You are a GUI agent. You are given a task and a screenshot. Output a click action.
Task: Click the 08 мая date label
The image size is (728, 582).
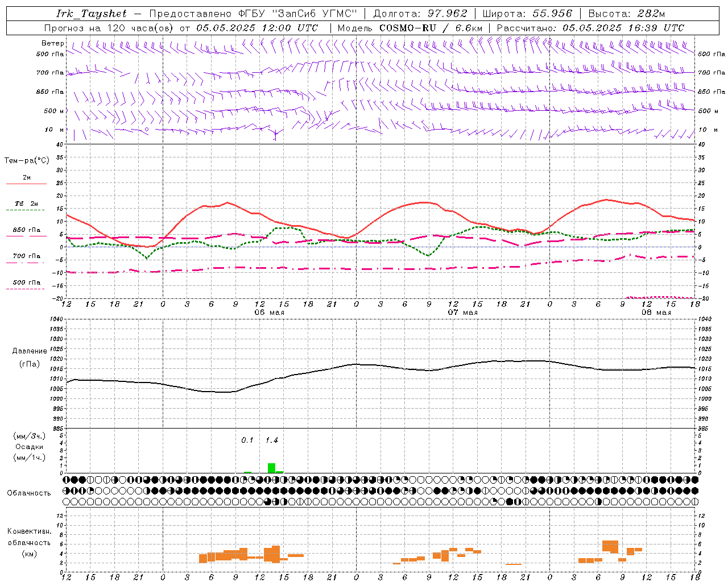pyautogui.click(x=656, y=313)
